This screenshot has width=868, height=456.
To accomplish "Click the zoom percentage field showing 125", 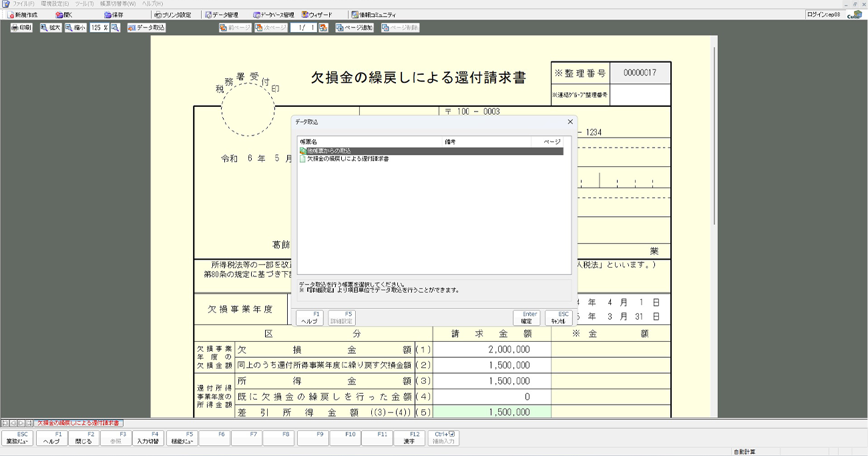I will pos(96,28).
